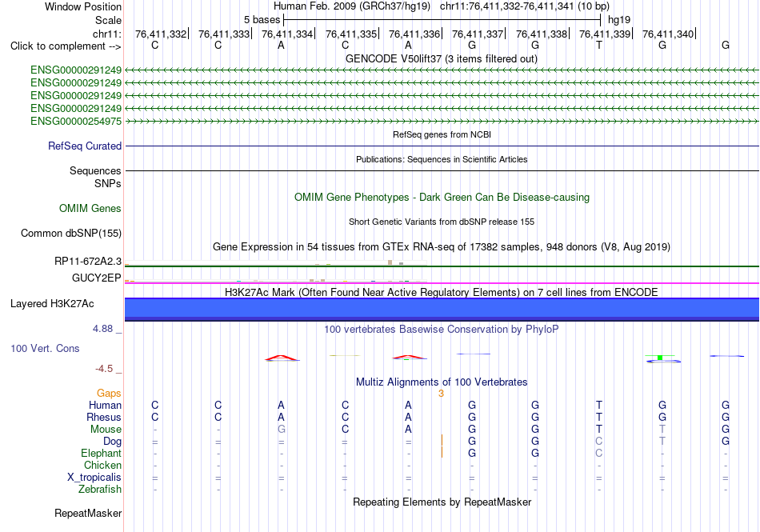This screenshot has width=760, height=532.
Task: Open the 'RefSeq genes from NCBI' title
Action: click(442, 134)
